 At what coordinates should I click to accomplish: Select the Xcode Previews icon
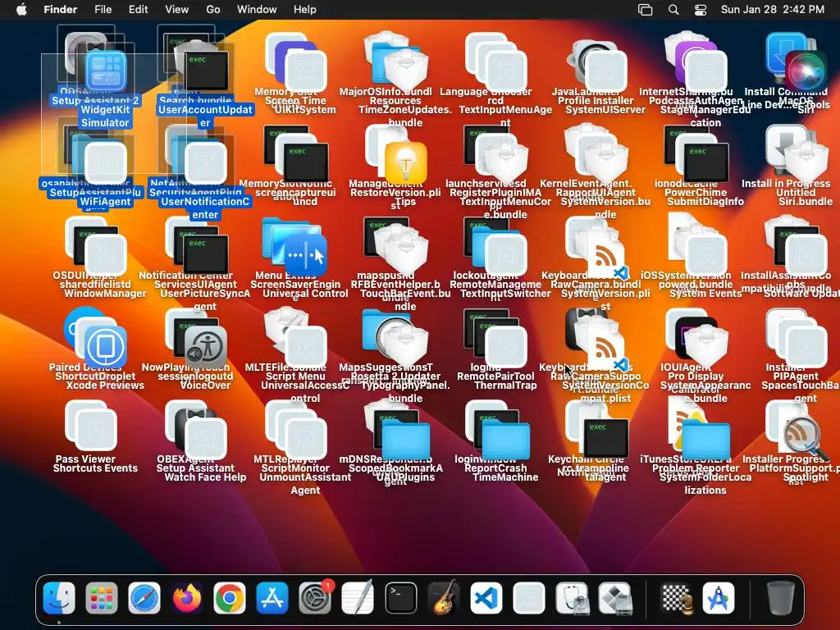pos(106,347)
